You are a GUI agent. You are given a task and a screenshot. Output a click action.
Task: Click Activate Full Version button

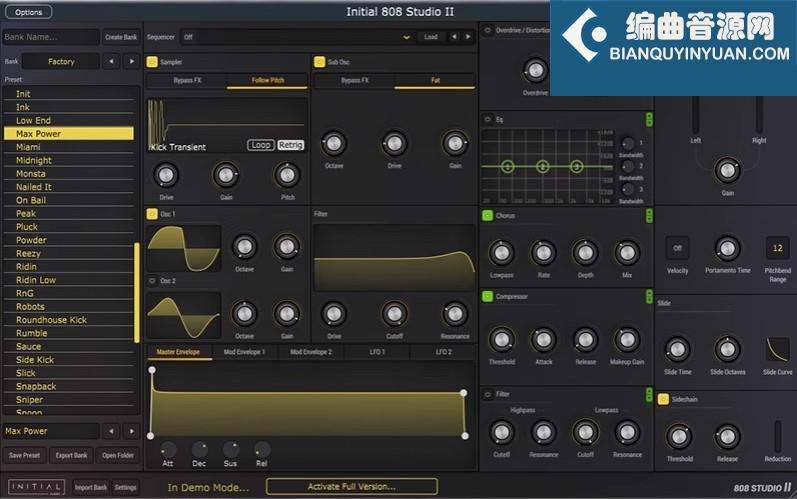(351, 486)
